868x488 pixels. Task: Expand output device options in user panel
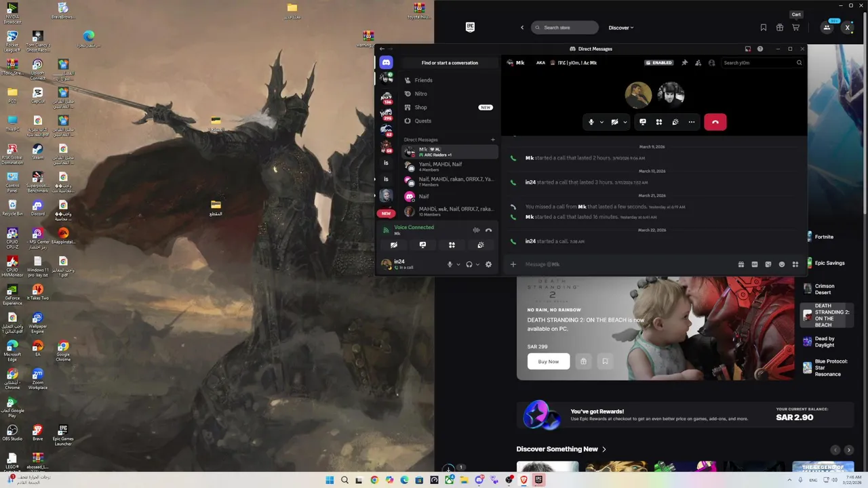pyautogui.click(x=477, y=264)
